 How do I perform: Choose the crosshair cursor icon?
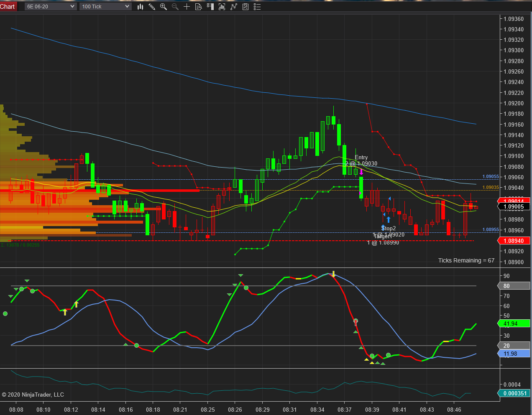(187, 7)
